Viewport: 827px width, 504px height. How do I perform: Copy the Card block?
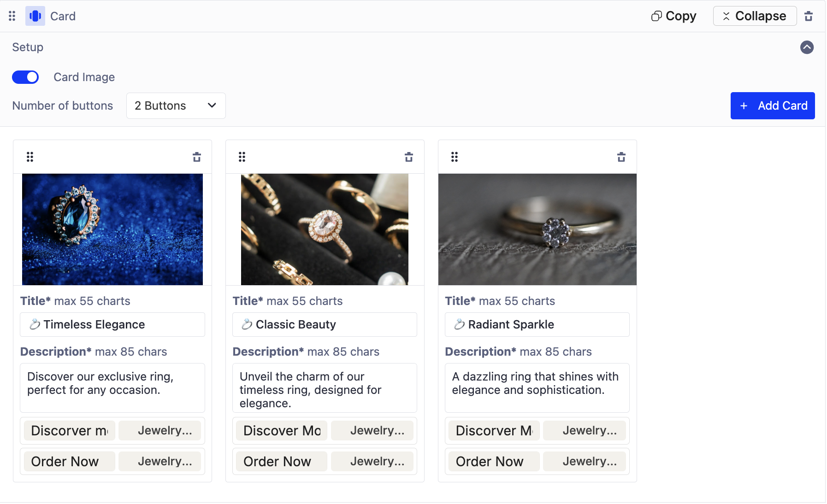click(673, 16)
